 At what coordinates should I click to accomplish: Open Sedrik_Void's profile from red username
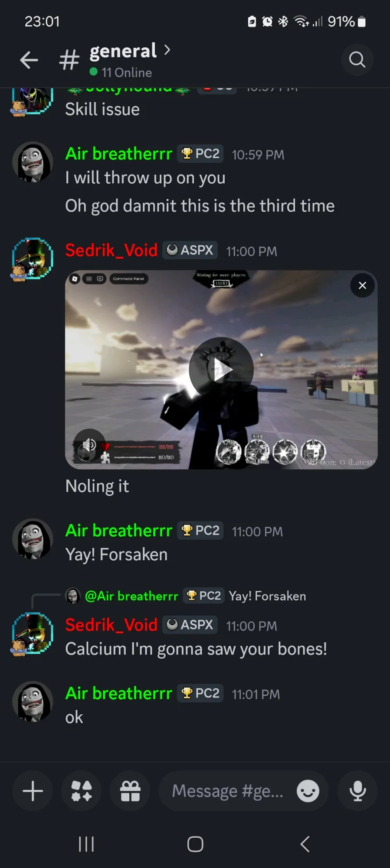point(111,250)
